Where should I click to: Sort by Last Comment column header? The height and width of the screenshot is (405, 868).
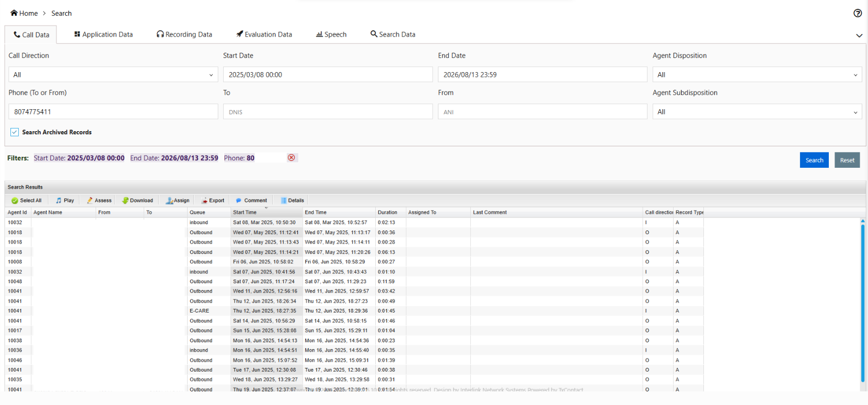pyautogui.click(x=557, y=213)
